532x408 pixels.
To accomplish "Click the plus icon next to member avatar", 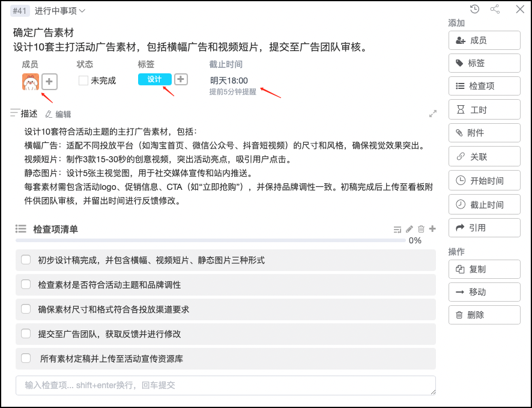I will pos(49,81).
